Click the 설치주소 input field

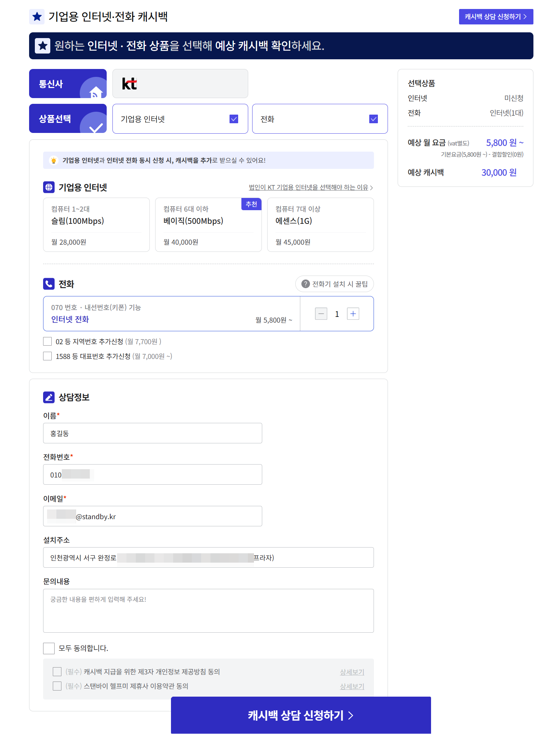click(208, 557)
